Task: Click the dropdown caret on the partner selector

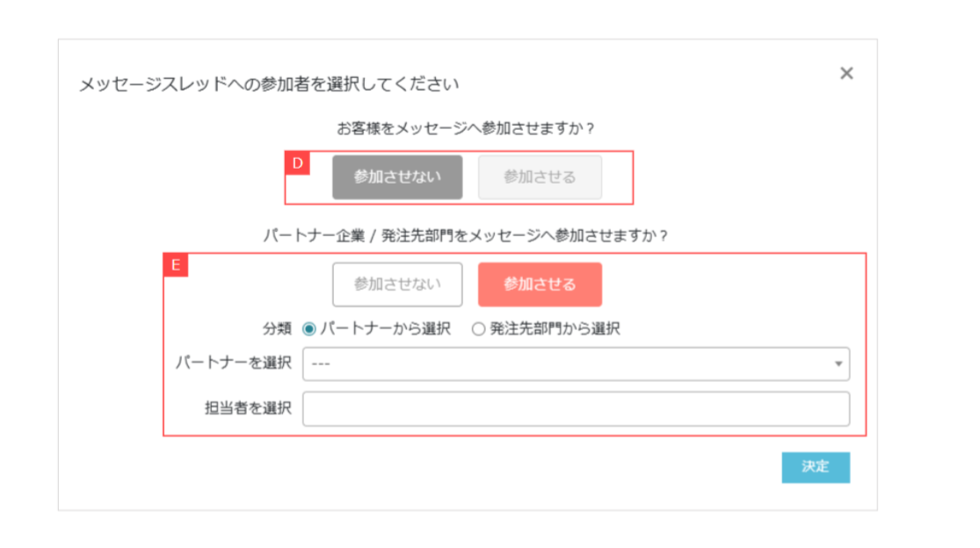Action: pos(839,364)
